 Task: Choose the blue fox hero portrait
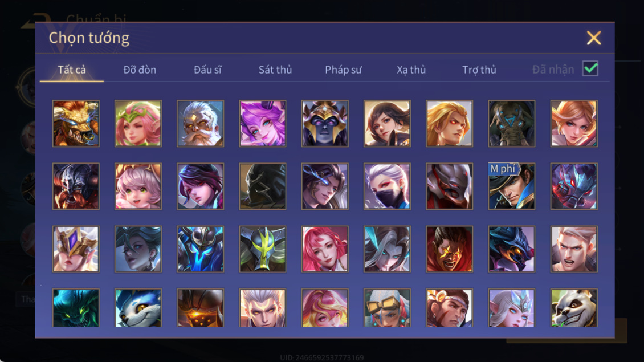[x=138, y=308]
